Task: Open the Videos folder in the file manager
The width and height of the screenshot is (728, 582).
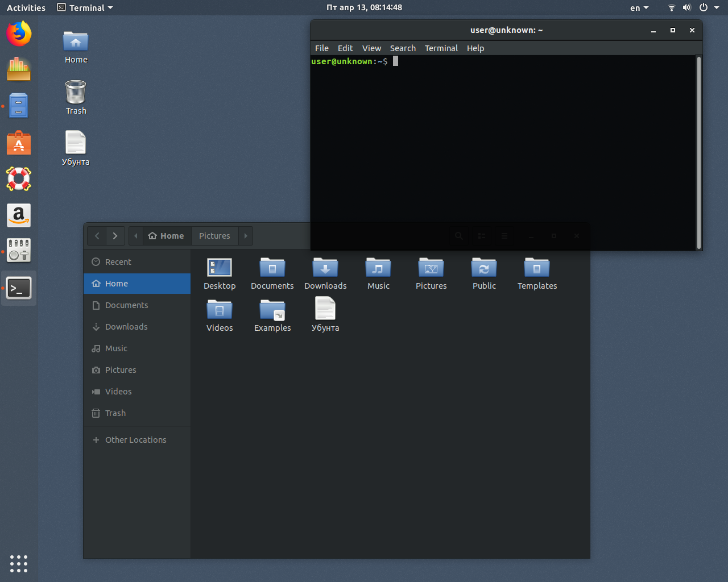Action: [x=220, y=314]
